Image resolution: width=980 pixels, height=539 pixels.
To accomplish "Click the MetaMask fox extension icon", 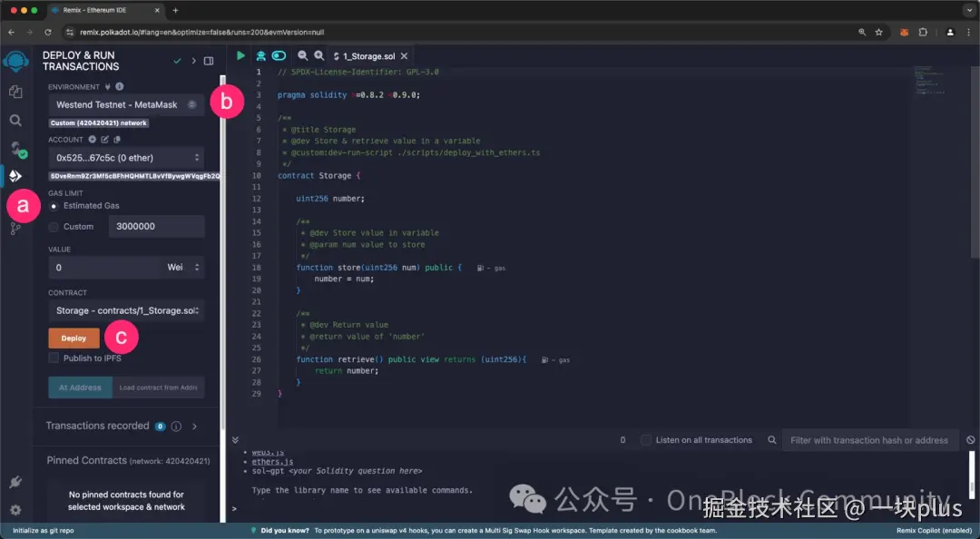I will [904, 32].
